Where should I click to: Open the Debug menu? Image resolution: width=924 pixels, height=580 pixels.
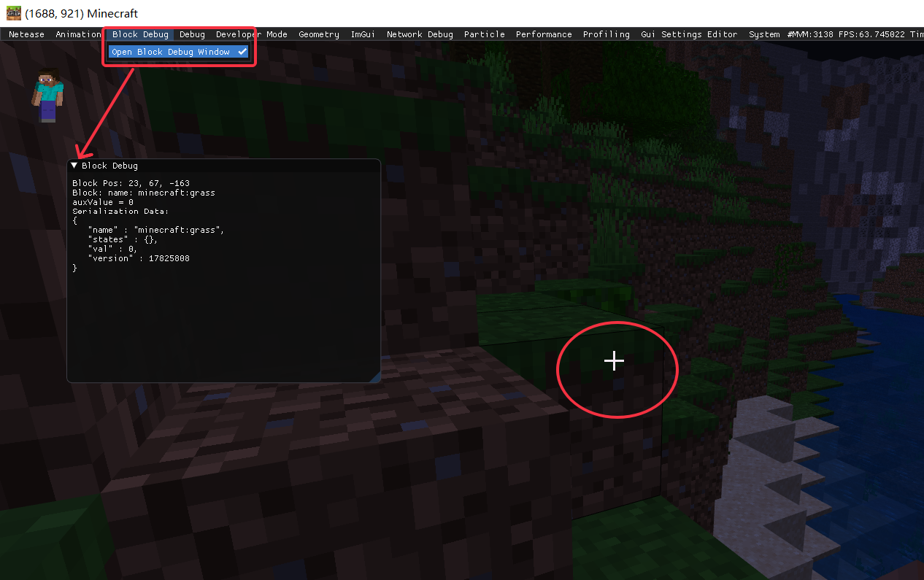(x=192, y=34)
